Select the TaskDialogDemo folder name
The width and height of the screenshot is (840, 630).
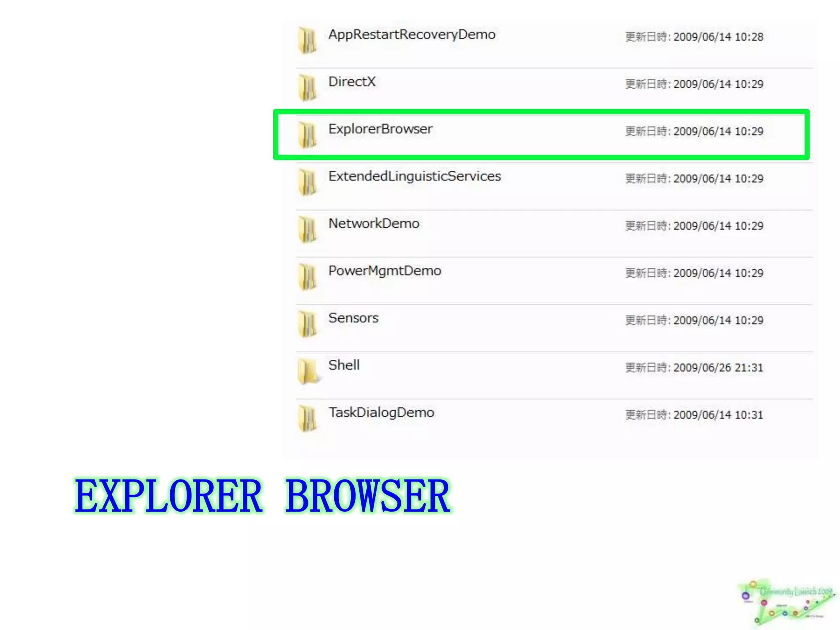point(381,413)
